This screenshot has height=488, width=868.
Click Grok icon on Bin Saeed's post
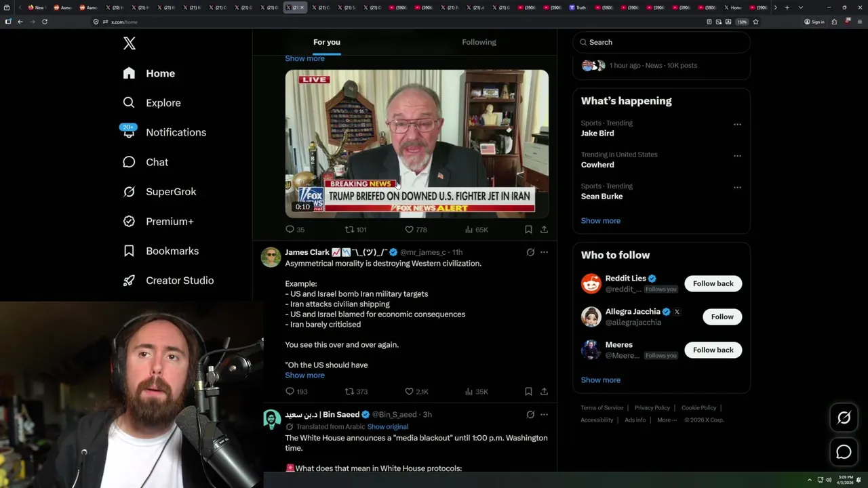[530, 414]
